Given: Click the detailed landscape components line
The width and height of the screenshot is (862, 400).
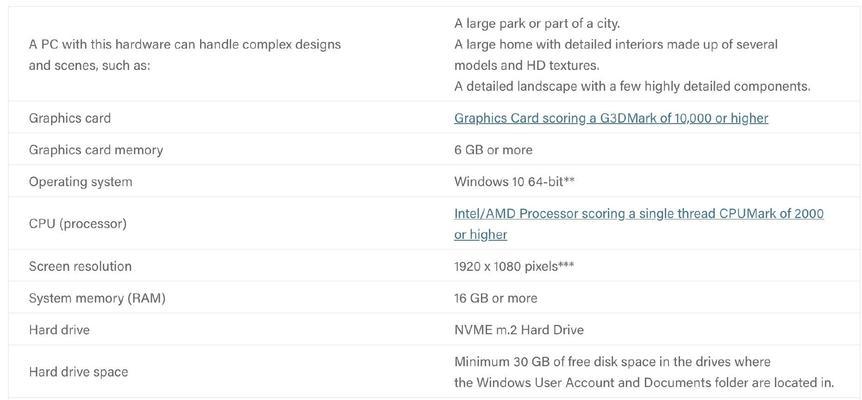Looking at the screenshot, I should coord(632,87).
